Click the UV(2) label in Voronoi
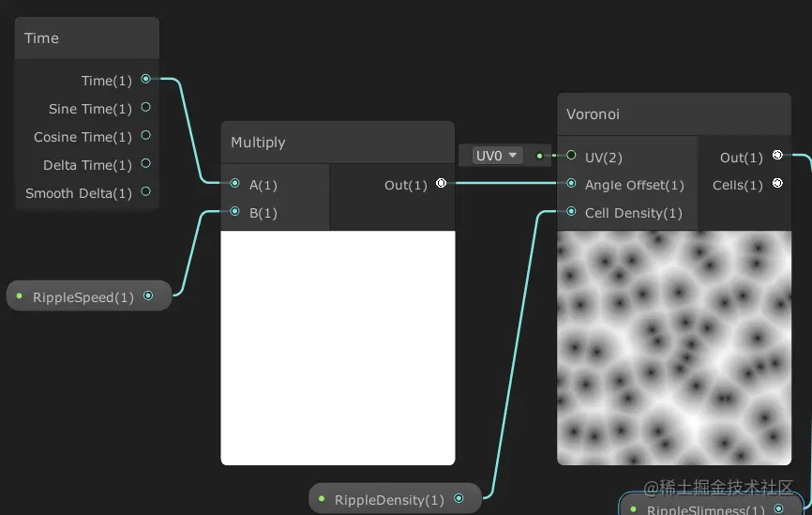Image resolution: width=812 pixels, height=515 pixels. (603, 158)
